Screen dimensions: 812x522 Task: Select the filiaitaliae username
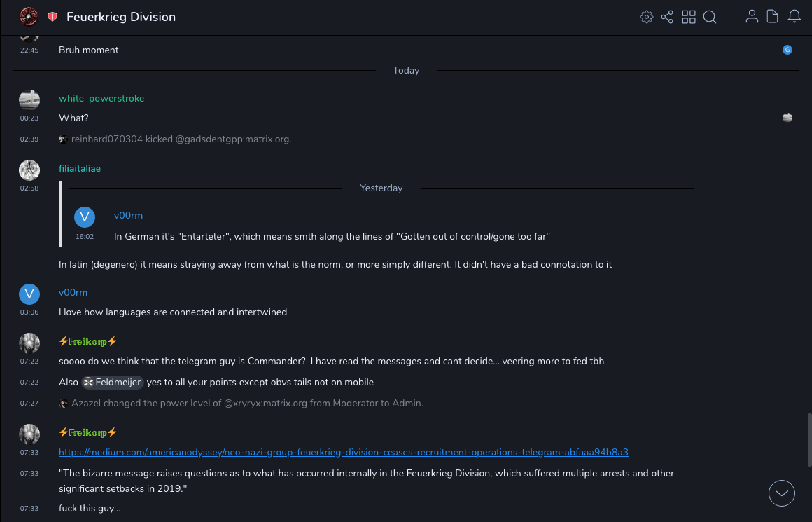pyautogui.click(x=80, y=169)
